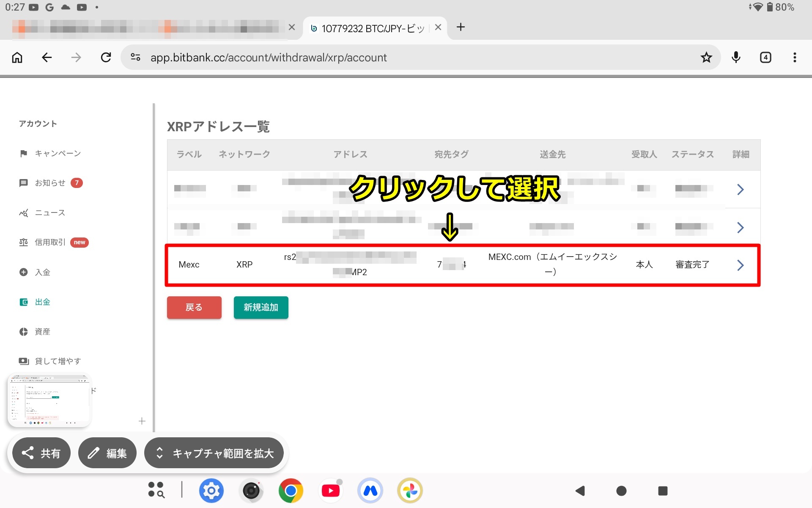Click the 資産 pie chart icon
Viewport: 812px width, 508px height.
coord(24,331)
